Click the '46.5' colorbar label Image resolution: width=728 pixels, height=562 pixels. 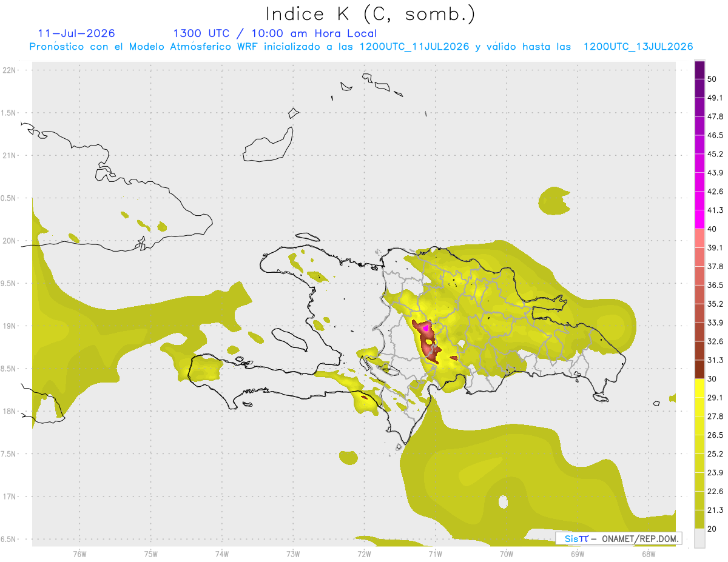(715, 136)
